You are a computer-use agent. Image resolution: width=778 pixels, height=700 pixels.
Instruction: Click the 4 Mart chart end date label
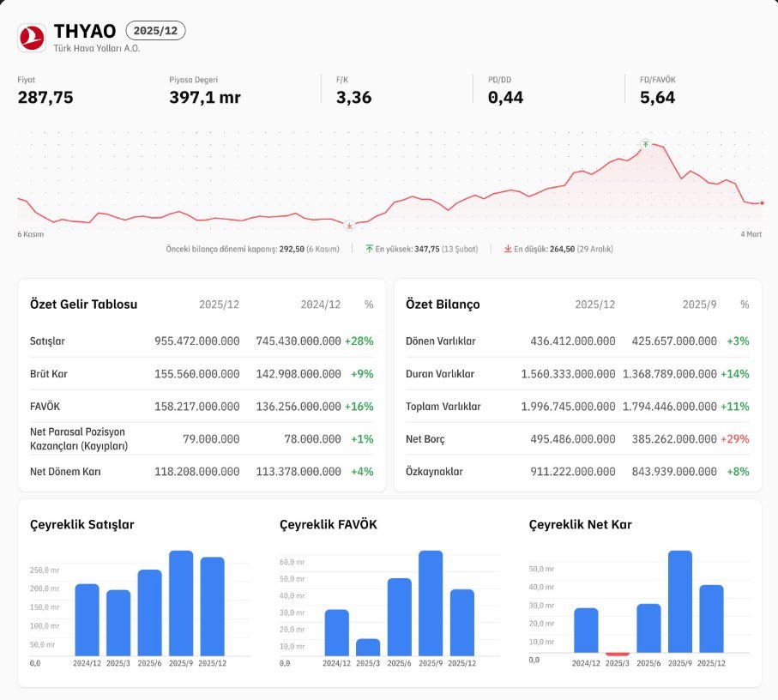(x=751, y=234)
